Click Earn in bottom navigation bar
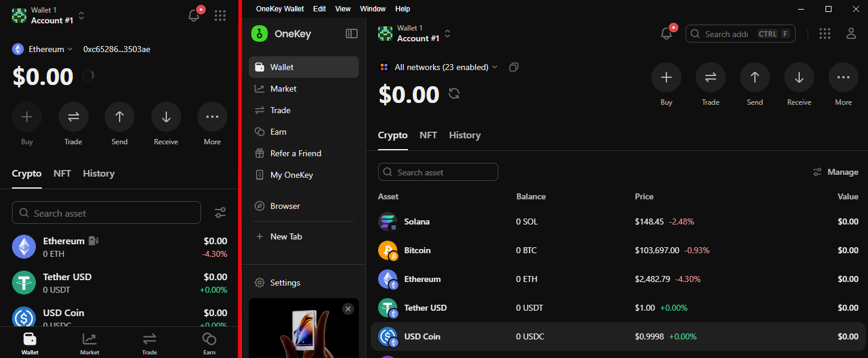868x358 pixels. pos(209,343)
